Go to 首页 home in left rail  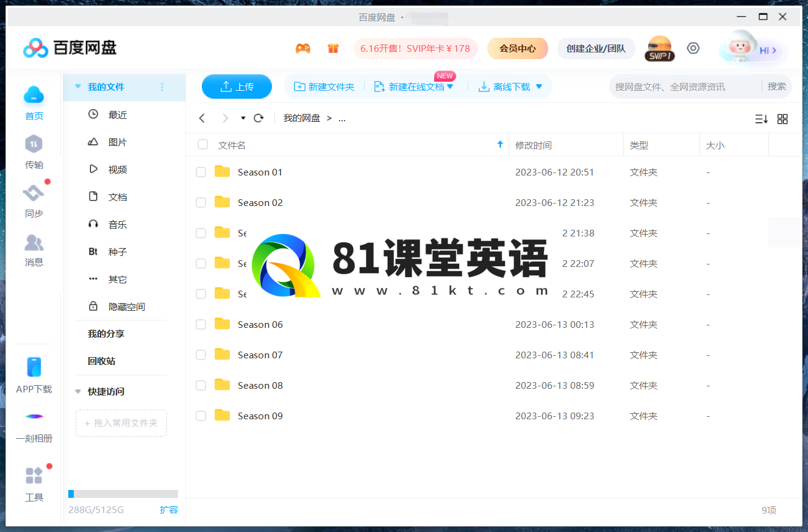pos(34,103)
